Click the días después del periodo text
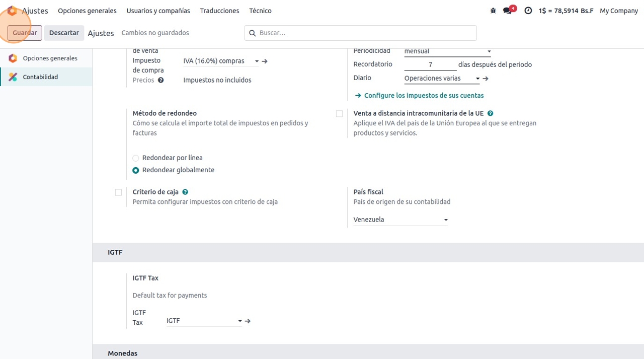Screen dimensions: 644x359 tap(495, 64)
